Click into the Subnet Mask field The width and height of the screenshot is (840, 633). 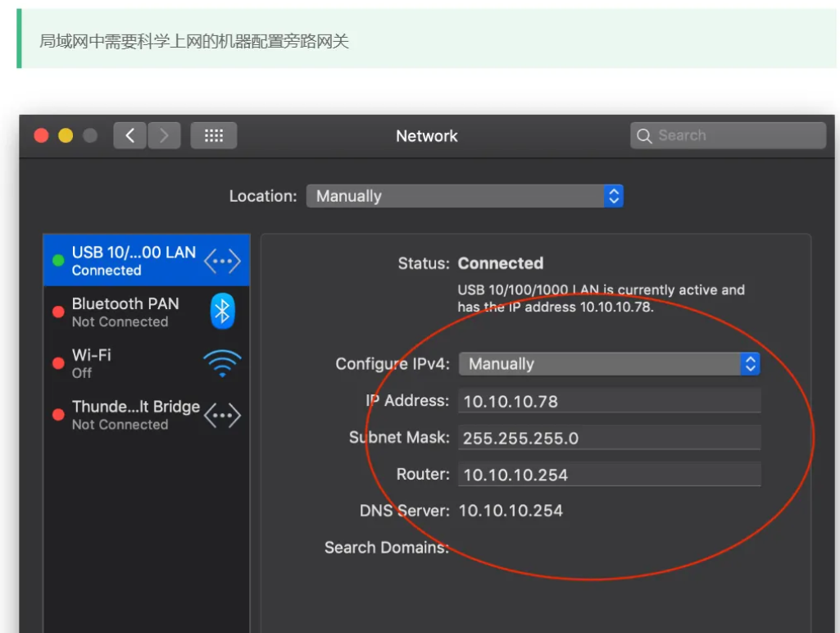click(609, 438)
